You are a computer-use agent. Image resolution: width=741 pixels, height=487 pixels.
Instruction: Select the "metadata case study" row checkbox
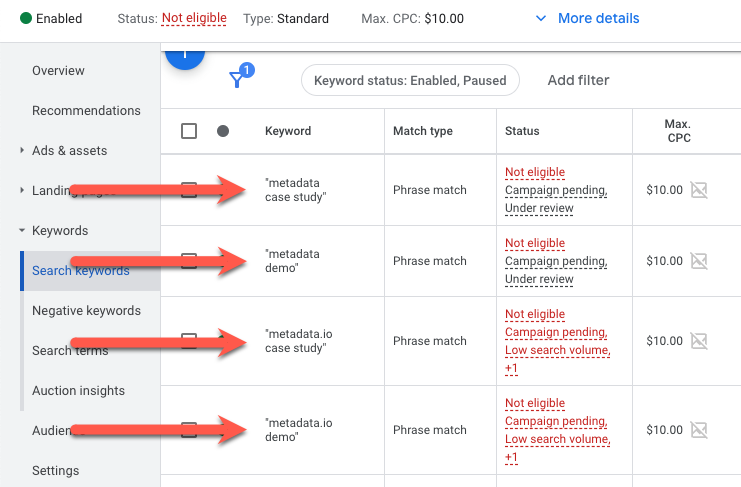(189, 190)
